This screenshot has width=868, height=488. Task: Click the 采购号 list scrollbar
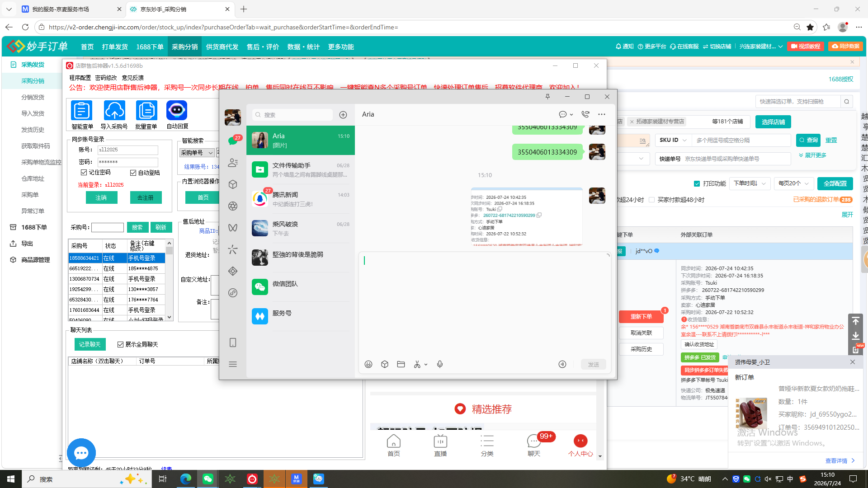pyautogui.click(x=170, y=280)
